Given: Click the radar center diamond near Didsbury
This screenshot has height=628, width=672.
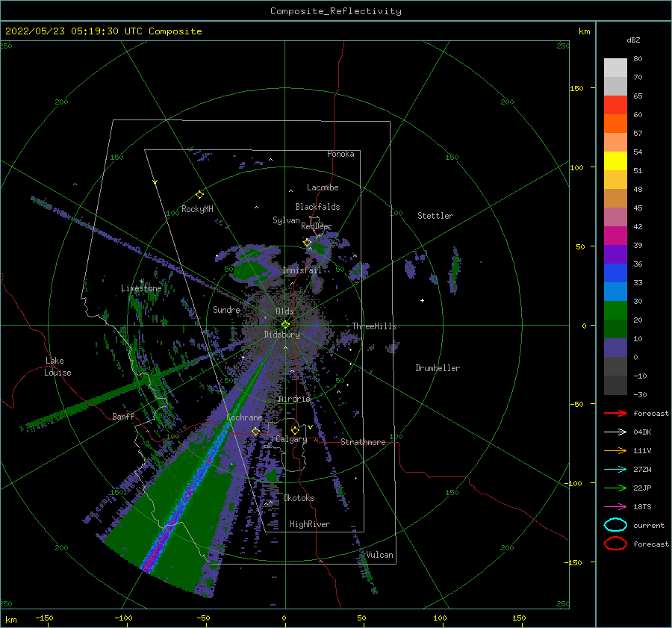Looking at the screenshot, I should coord(285,325).
